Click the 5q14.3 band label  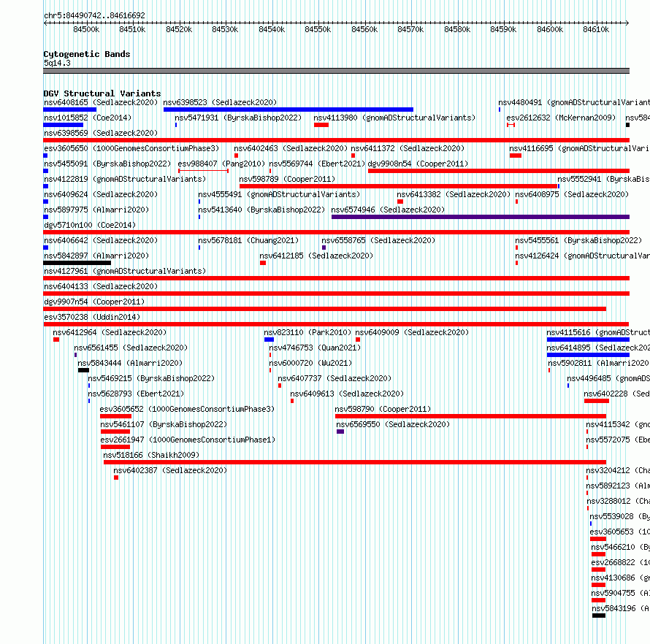[57, 63]
